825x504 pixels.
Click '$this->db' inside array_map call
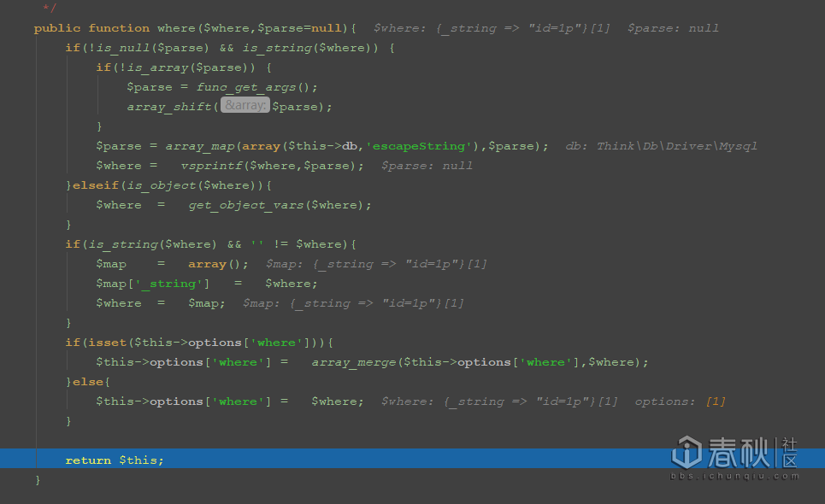(322, 146)
